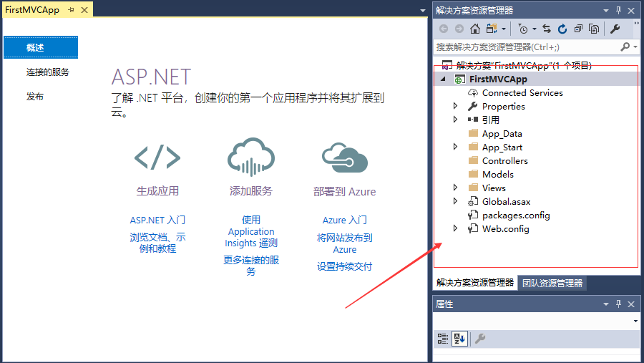This screenshot has width=644, height=363.
Task: Click the Home icon in Solution Explorer toolbar
Action: point(475,29)
